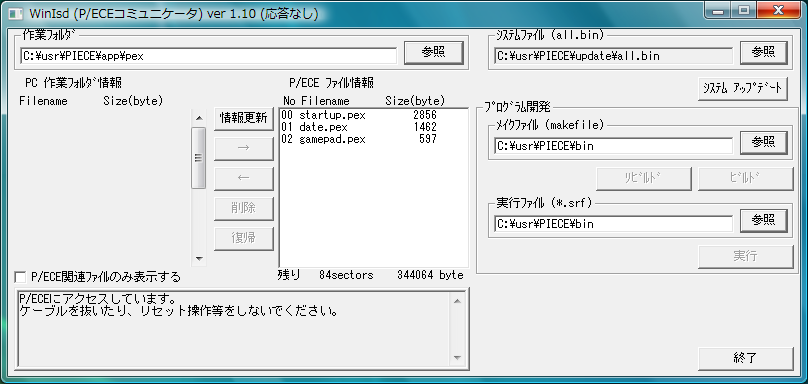Click the WinIsd title bar application icon

16,13
